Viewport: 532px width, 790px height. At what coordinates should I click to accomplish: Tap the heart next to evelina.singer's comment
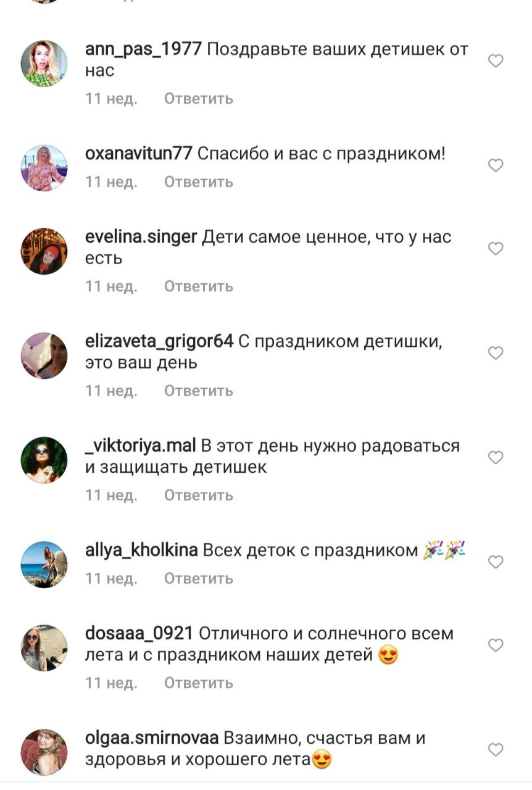coord(496,248)
